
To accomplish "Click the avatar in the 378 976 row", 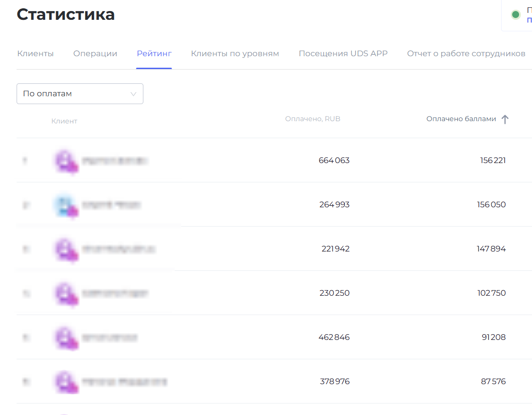I will click(x=66, y=382).
